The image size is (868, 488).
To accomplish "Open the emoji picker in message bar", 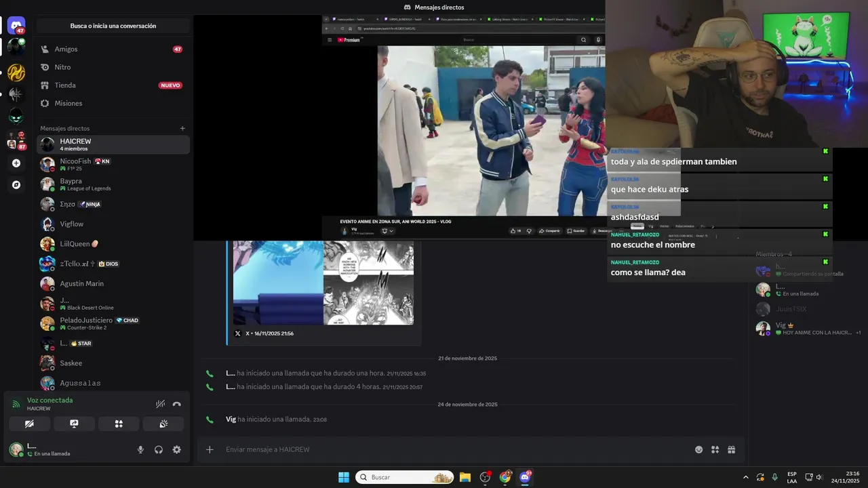I will point(699,449).
